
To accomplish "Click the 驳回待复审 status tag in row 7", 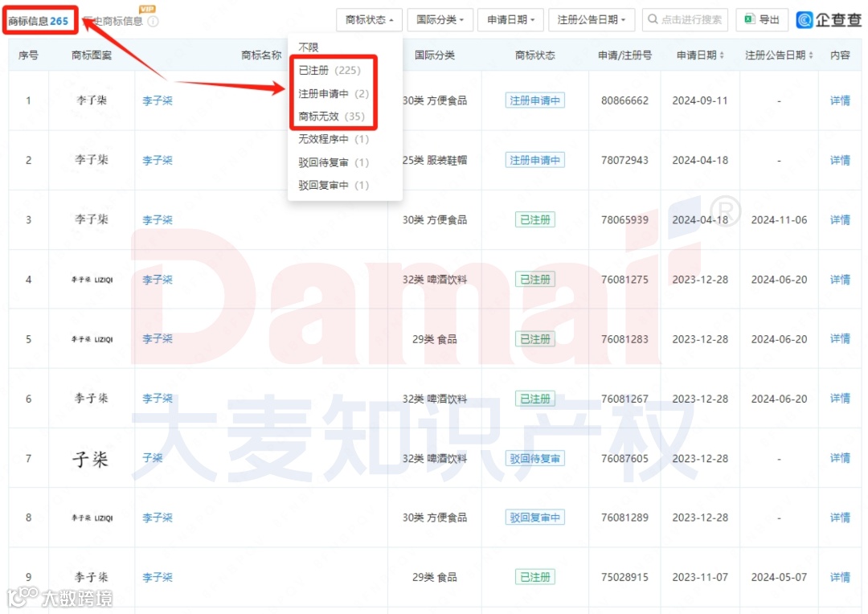I will pyautogui.click(x=534, y=458).
